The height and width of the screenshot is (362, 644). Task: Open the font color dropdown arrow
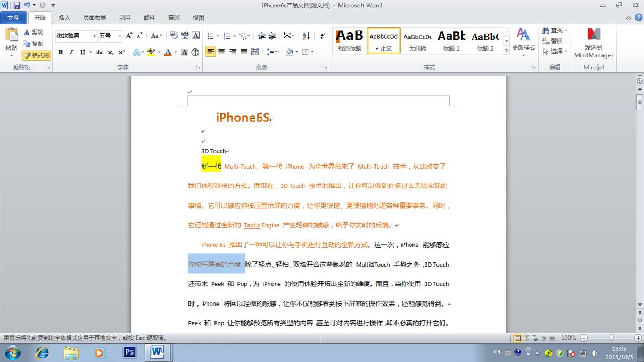(175, 52)
